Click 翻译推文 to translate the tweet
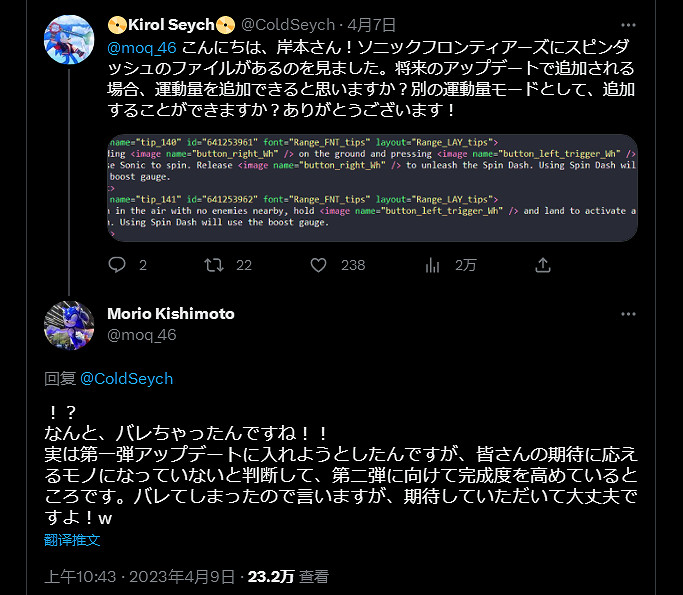The height and width of the screenshot is (595, 683). click(72, 540)
